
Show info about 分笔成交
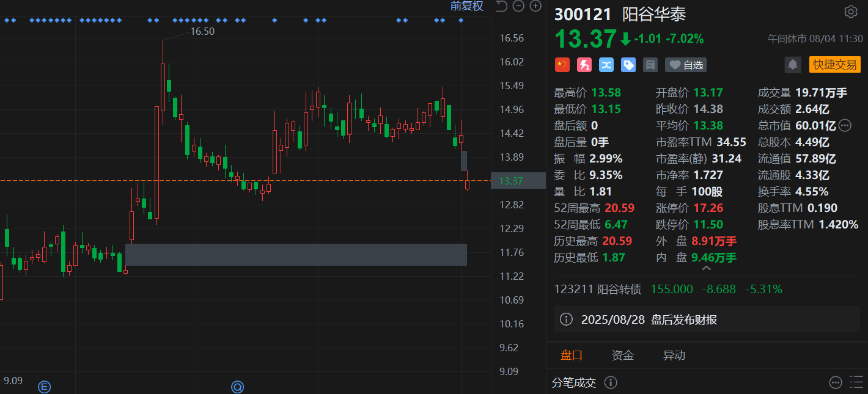(x=610, y=382)
